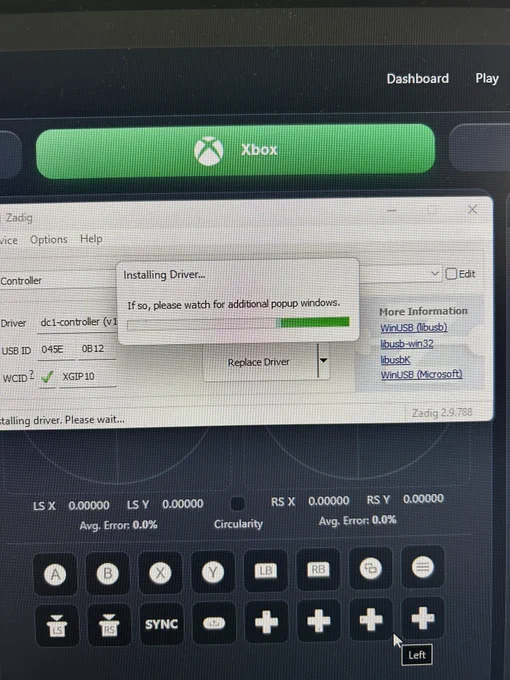Click the Xbox logo icon
Screen dimensions: 510x680
pos(209,151)
